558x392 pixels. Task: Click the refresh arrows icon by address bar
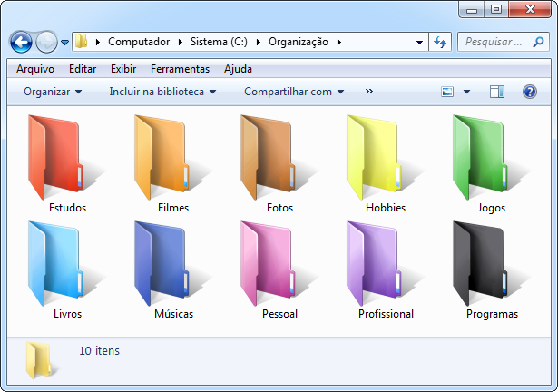pos(440,42)
